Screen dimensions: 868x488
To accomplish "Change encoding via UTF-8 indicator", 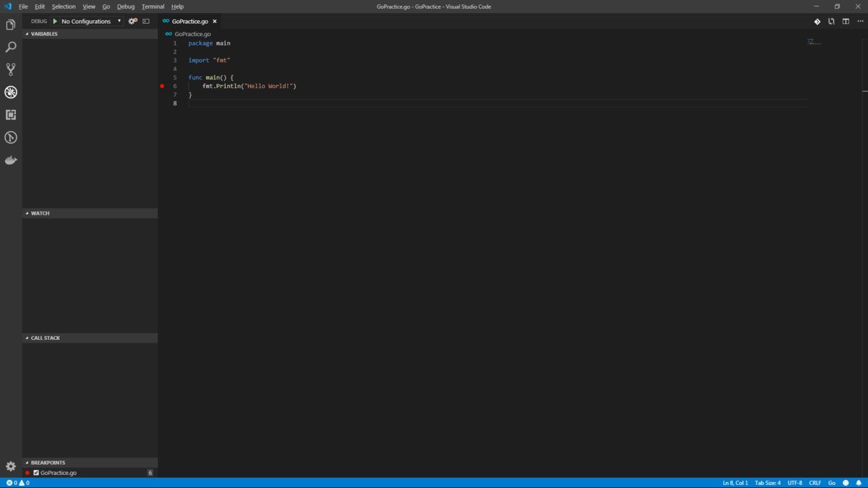I will coord(795,483).
